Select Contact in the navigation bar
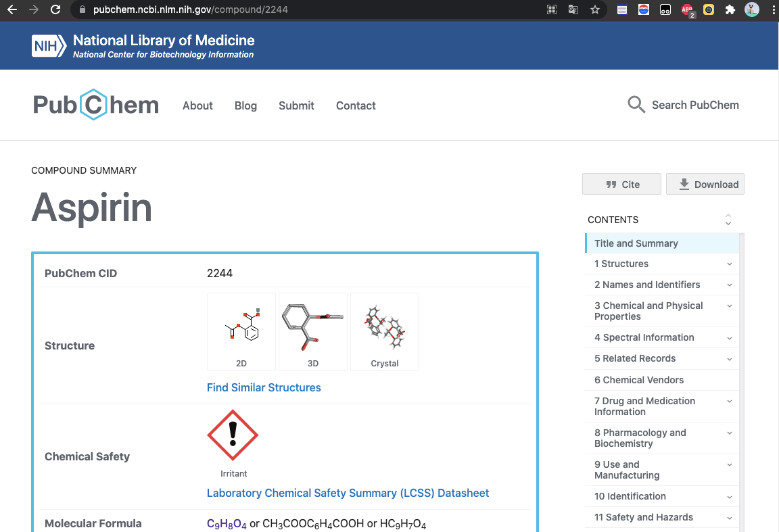 pos(356,105)
